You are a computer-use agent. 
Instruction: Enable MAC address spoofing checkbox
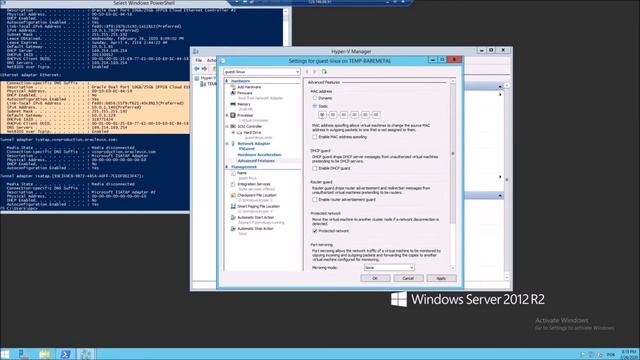(x=315, y=137)
